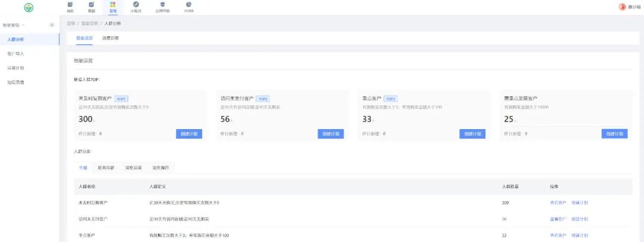Open 运营计划 in the left sidebar
Viewport: 644px width, 242px height.
pos(16,68)
